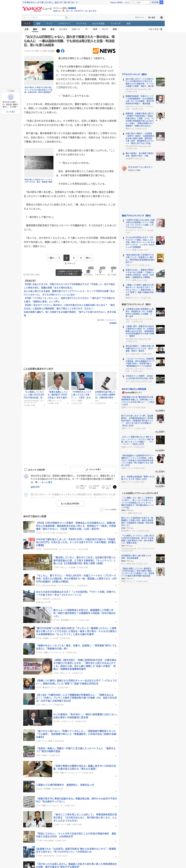React with the わかりやすい lightbulb icon
This screenshot has width=186, height=868.
click(x=100, y=272)
